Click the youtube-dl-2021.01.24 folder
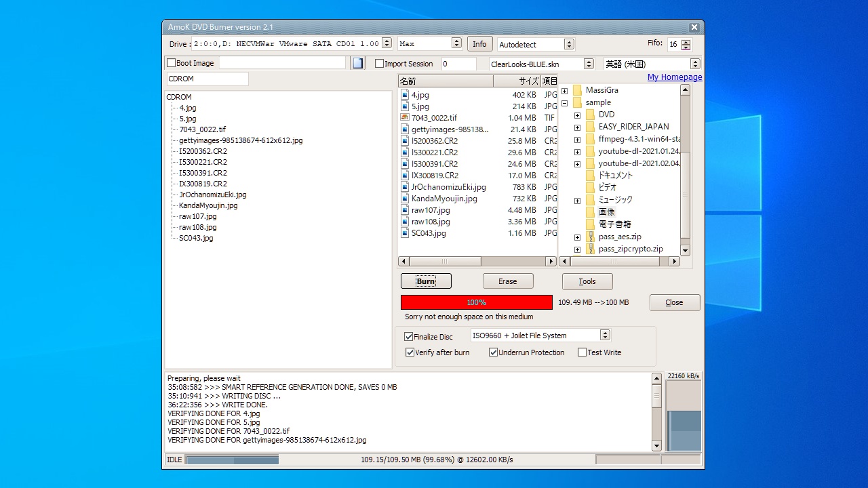868x488 pixels. pos(639,151)
